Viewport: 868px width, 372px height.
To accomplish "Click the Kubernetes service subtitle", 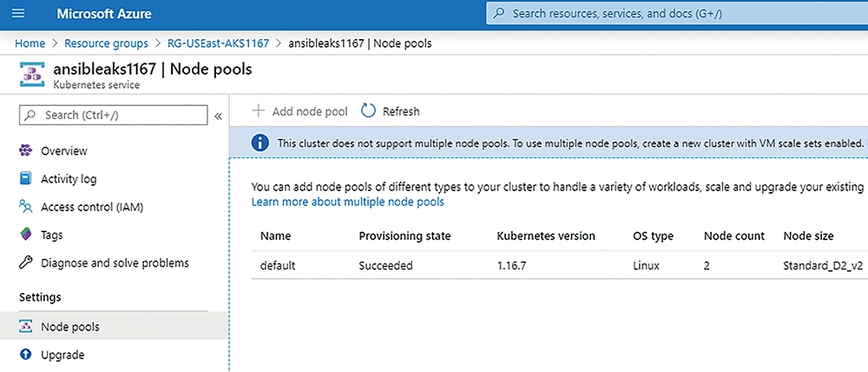I will pyautogui.click(x=96, y=85).
